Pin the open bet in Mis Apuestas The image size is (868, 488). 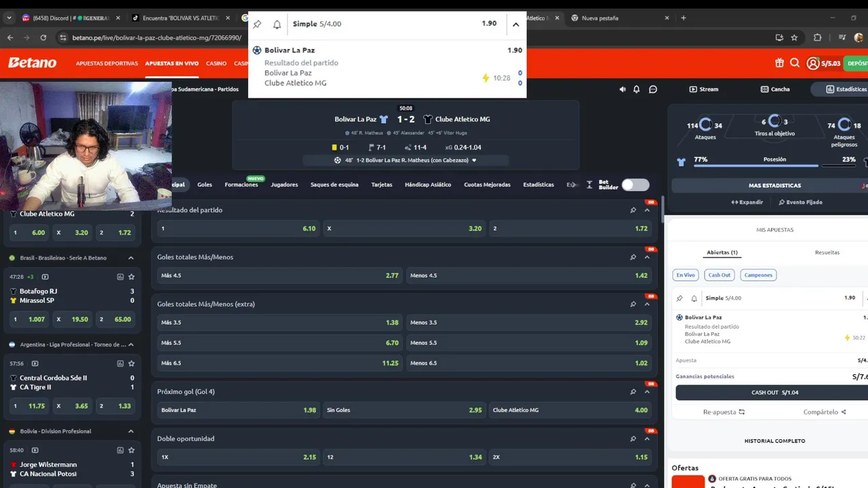pyautogui.click(x=679, y=298)
